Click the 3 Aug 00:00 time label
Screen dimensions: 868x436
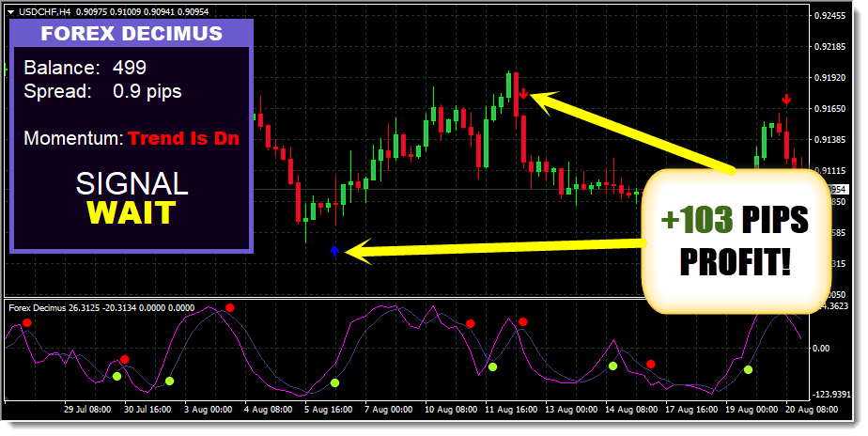pyautogui.click(x=209, y=410)
